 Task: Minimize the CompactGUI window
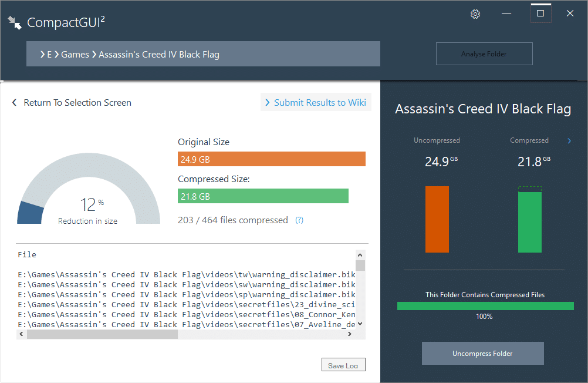coord(506,14)
